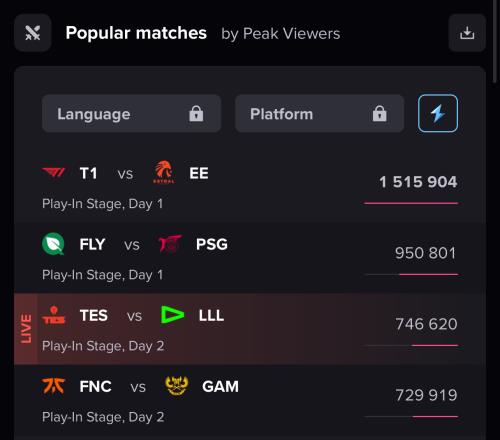The height and width of the screenshot is (440, 500).
Task: Click the Popular matches heading
Action: [136, 33]
